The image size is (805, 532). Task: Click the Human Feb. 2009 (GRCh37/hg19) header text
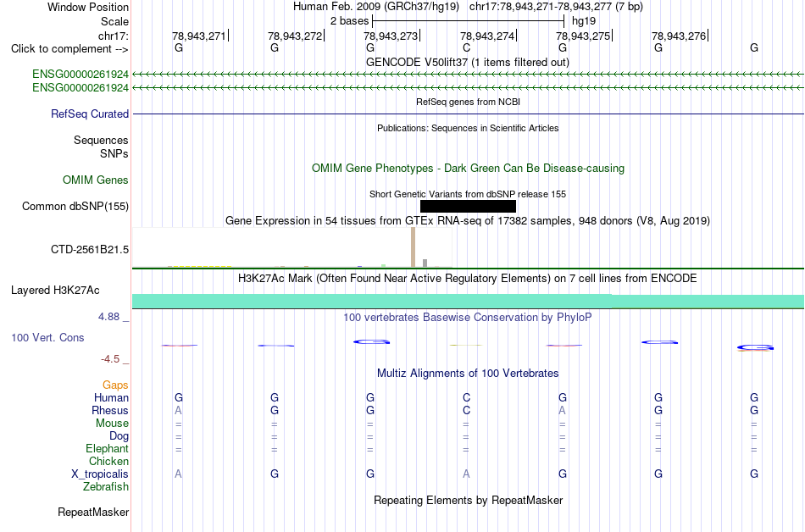pyautogui.click(x=378, y=7)
